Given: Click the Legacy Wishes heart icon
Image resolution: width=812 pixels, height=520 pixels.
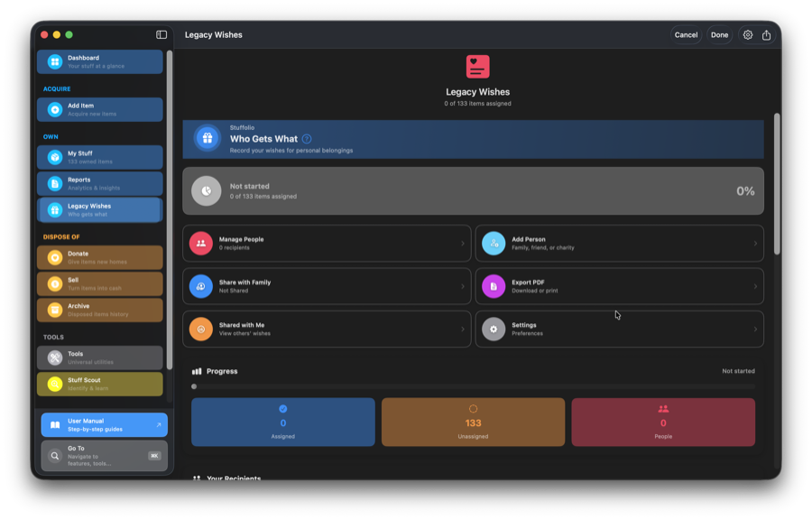Looking at the screenshot, I should 476,66.
